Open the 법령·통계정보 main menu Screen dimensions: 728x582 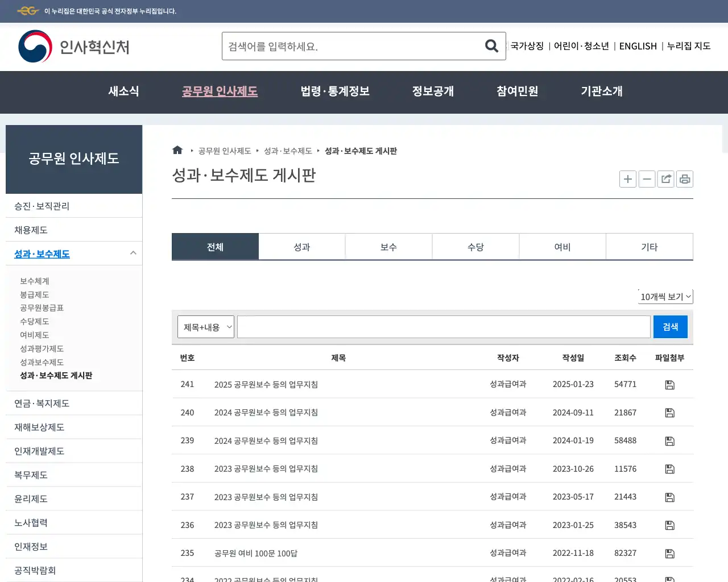[335, 92]
